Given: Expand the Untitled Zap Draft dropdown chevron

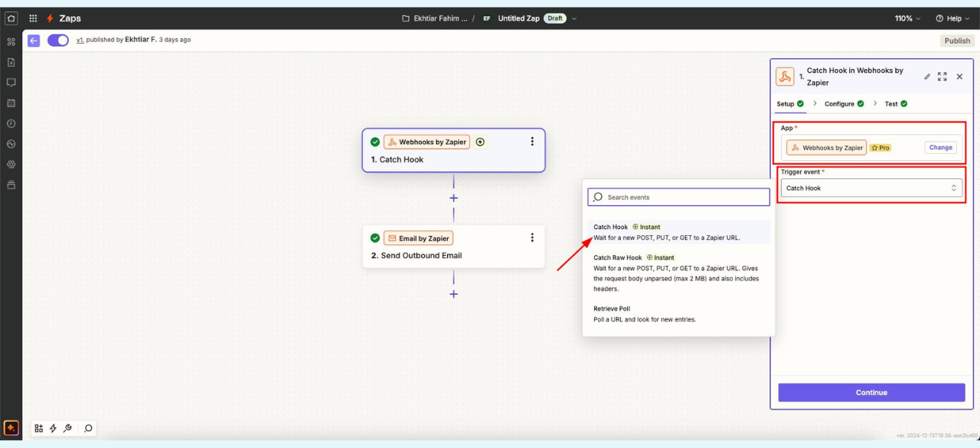Looking at the screenshot, I should [574, 18].
